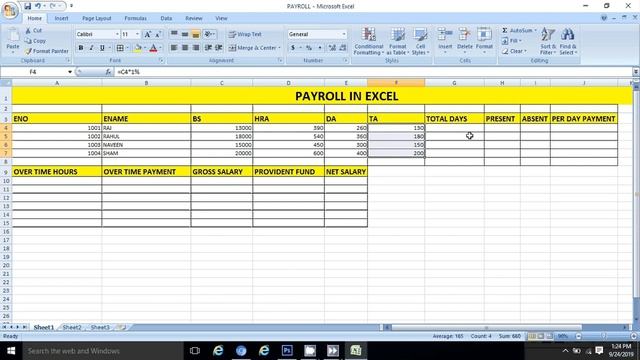Image resolution: width=640 pixels, height=360 pixels.
Task: Open Photoshop from the Windows taskbar
Action: 287,351
